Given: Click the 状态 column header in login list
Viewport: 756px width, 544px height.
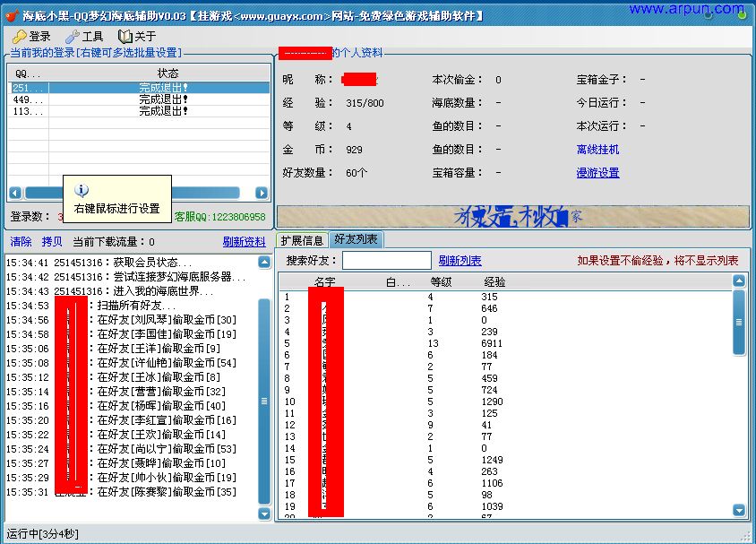Looking at the screenshot, I should 168,73.
